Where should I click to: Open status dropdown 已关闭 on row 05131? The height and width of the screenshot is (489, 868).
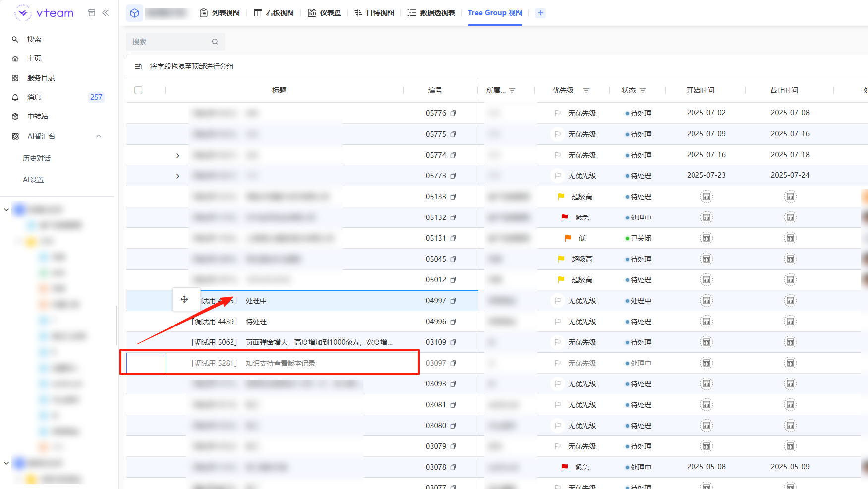click(638, 238)
